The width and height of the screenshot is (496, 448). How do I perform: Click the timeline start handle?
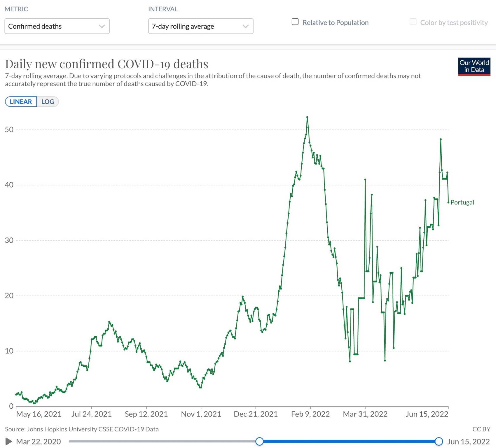point(259,441)
